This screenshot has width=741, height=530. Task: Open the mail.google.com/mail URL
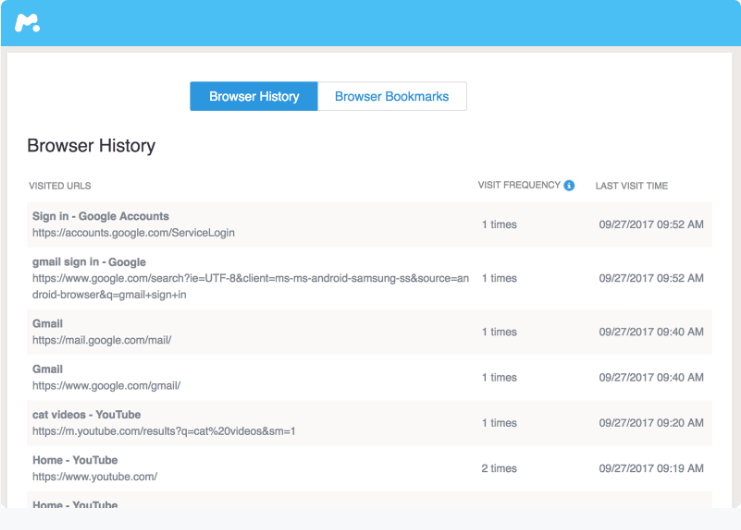(102, 340)
